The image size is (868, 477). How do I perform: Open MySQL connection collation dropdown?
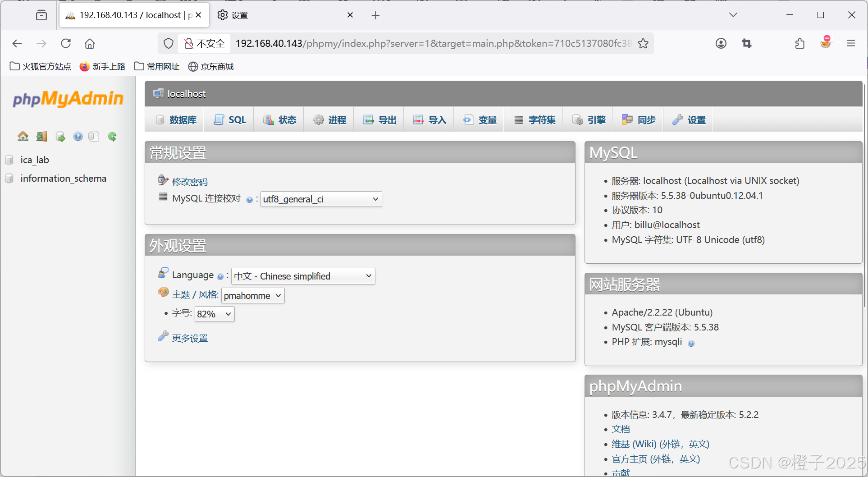tap(321, 199)
